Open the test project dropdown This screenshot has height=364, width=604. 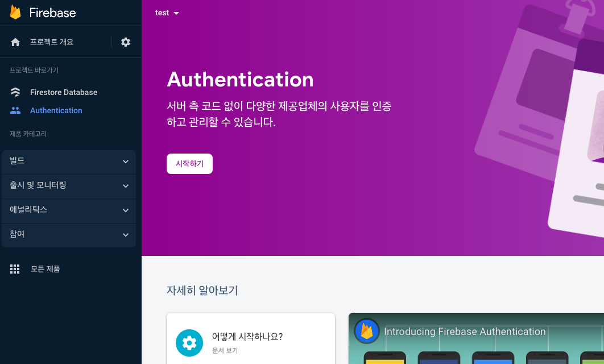coord(167,13)
